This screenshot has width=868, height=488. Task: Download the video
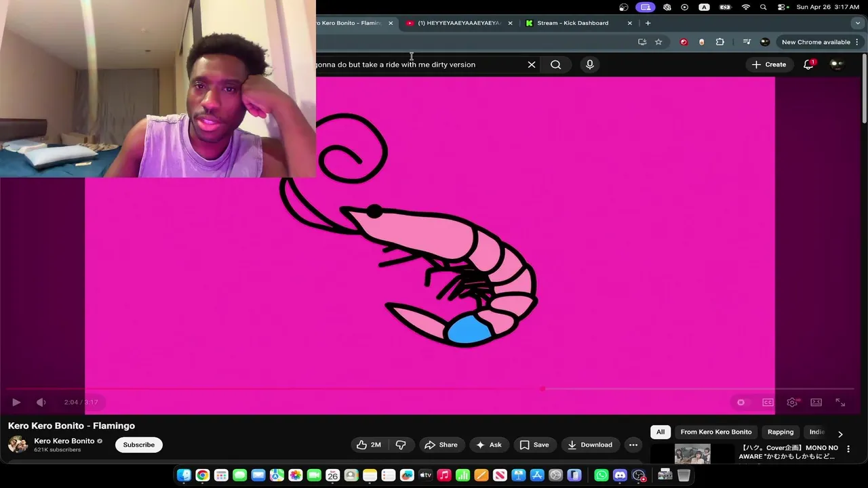pos(590,445)
